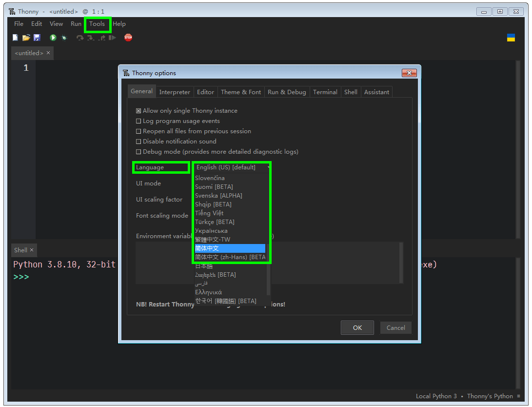Choose 简体中文 from the language list
Image resolution: width=532 pixels, height=407 pixels.
[x=230, y=248]
